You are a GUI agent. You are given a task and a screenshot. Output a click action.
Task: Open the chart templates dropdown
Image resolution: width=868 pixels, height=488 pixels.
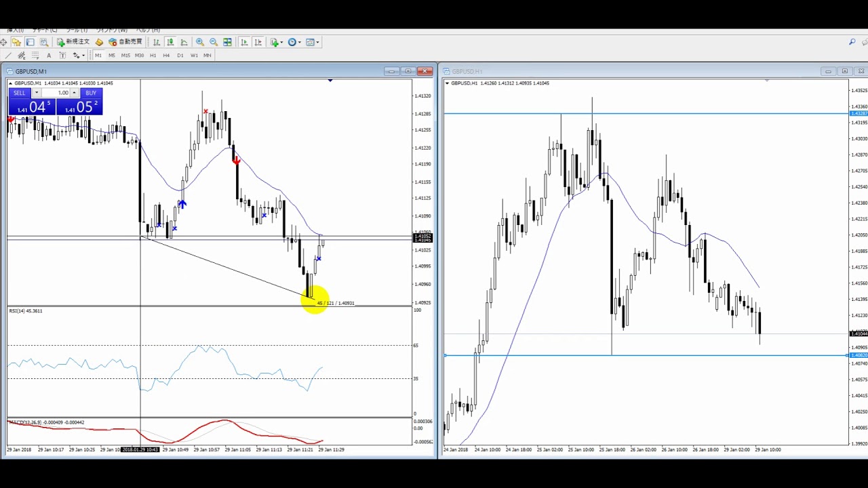312,42
